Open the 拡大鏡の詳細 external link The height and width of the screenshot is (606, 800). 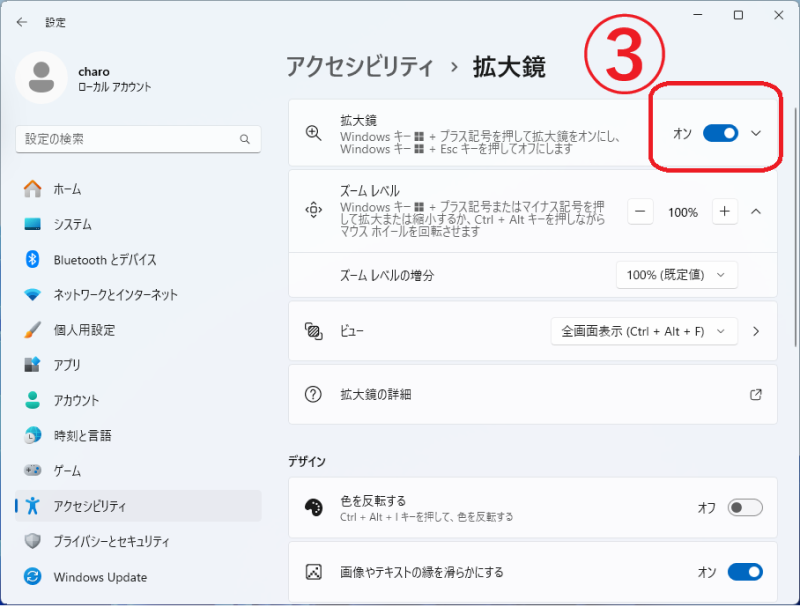pos(757,394)
